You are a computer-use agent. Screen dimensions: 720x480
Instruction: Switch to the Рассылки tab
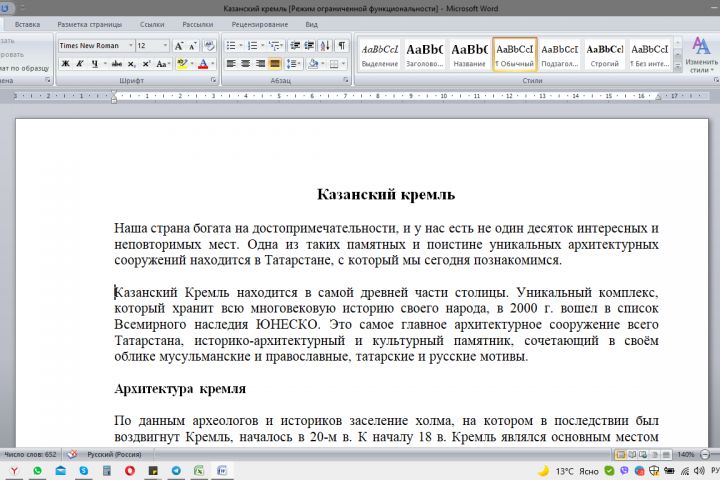click(197, 24)
